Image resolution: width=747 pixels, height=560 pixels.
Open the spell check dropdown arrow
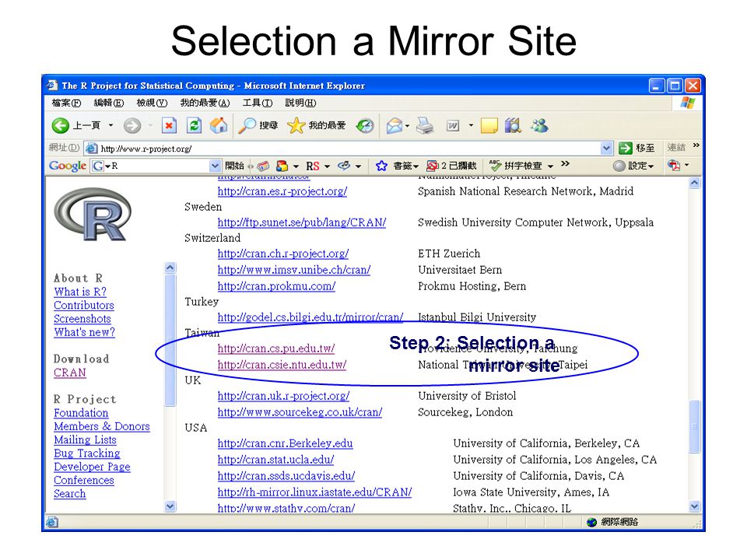click(550, 166)
